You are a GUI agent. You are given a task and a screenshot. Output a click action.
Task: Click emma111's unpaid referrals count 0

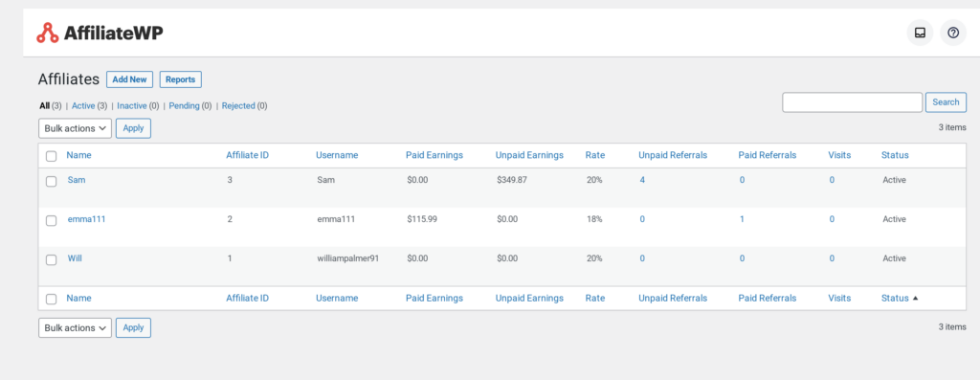coord(642,219)
